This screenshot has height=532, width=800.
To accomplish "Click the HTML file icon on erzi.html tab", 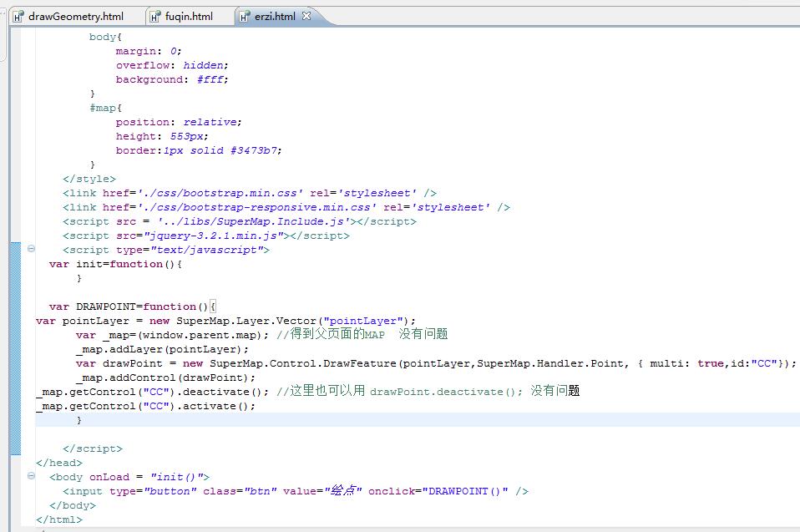I will click(x=245, y=17).
